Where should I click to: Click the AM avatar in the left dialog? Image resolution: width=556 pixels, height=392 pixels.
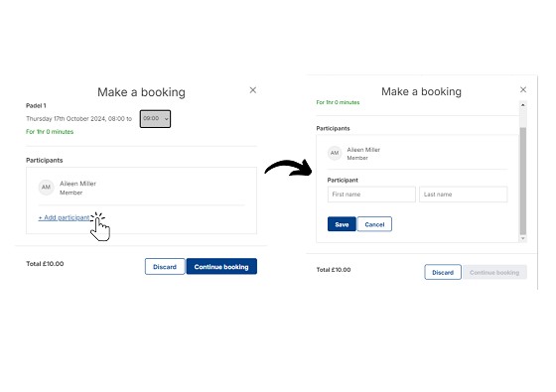click(46, 188)
